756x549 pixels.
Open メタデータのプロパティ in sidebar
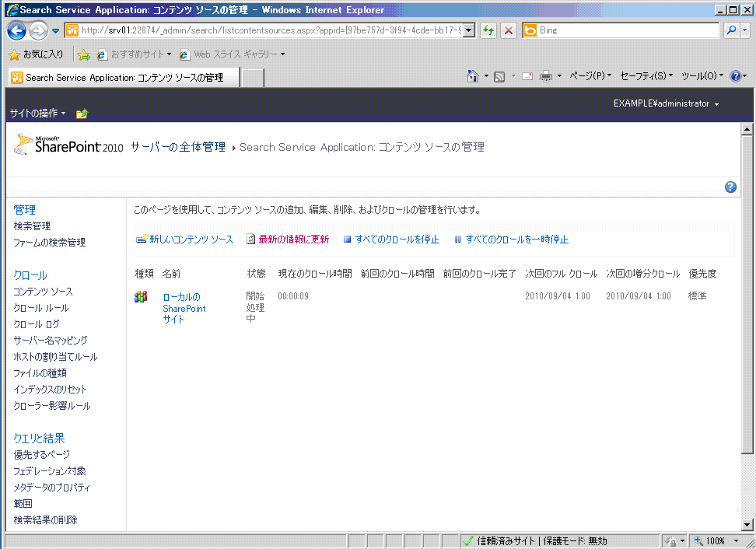pyautogui.click(x=51, y=488)
